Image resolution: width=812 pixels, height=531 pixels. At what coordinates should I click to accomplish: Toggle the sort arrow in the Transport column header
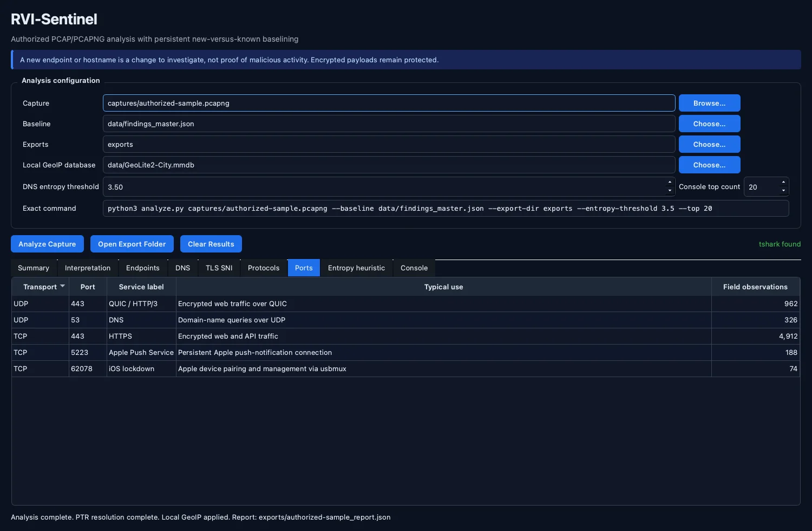coord(62,286)
